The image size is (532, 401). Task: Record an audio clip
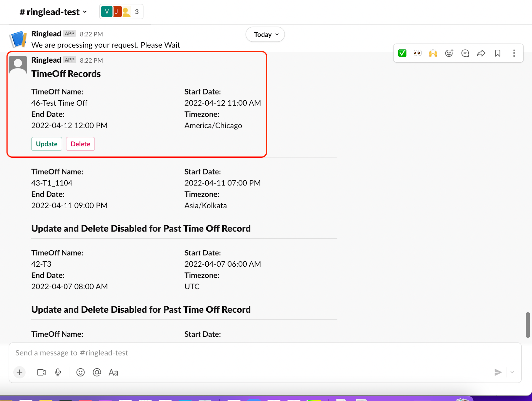pyautogui.click(x=58, y=372)
